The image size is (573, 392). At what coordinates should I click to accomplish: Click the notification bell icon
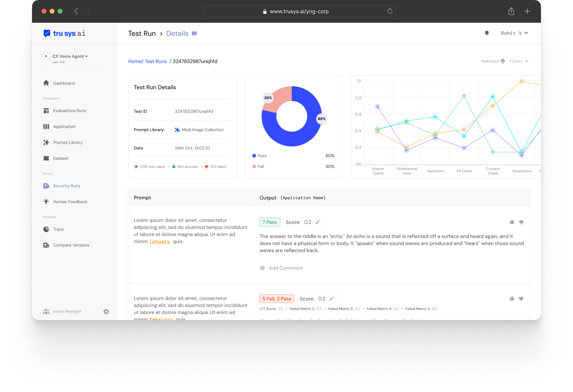tap(487, 33)
